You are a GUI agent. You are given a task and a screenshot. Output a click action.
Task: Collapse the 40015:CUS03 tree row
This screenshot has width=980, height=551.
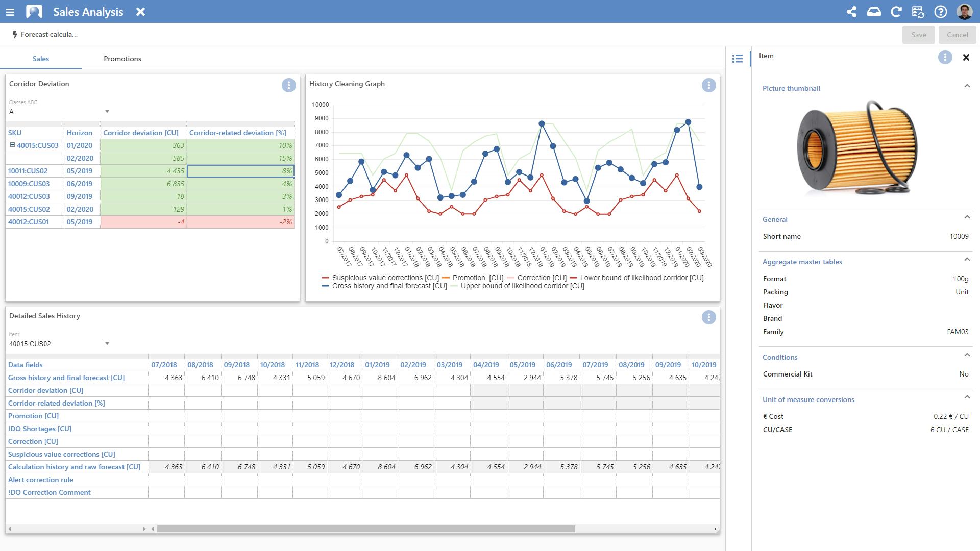point(12,145)
